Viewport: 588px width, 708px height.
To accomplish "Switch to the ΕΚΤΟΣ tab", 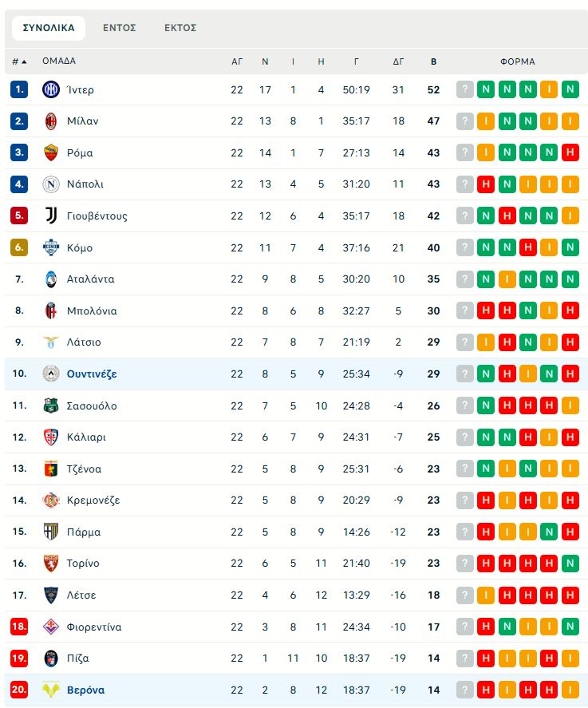I will 180,28.
